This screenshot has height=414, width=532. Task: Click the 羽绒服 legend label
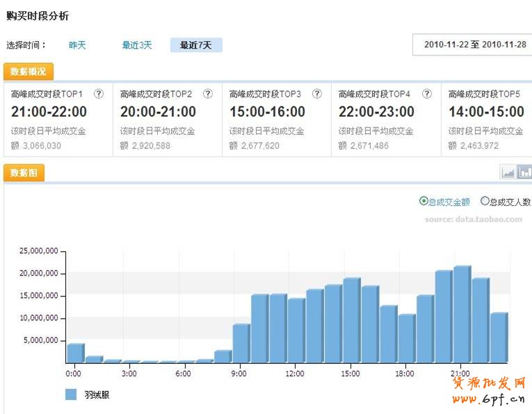click(97, 395)
